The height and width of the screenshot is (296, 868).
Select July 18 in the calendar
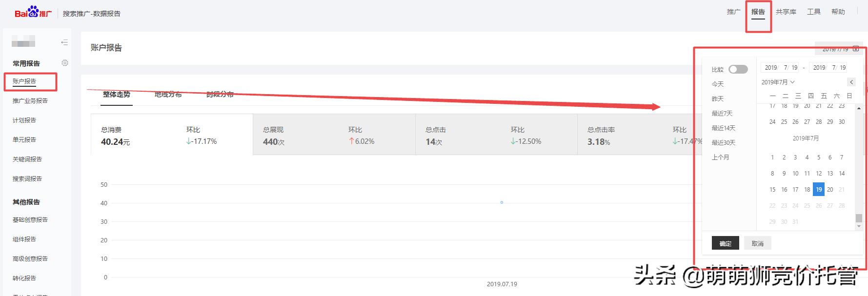pyautogui.click(x=807, y=189)
